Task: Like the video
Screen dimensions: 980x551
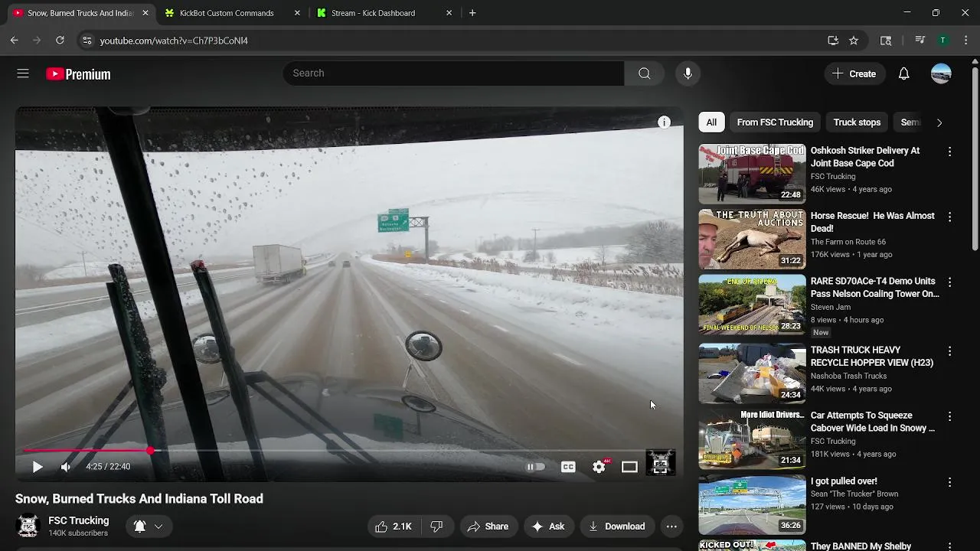Action: 394,527
